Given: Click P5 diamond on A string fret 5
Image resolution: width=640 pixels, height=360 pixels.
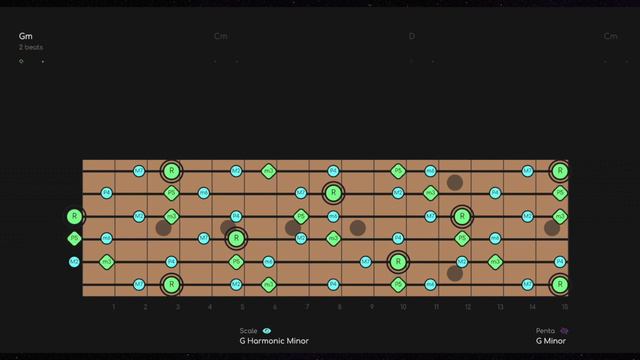Looking at the screenshot, I should tap(236, 262).
